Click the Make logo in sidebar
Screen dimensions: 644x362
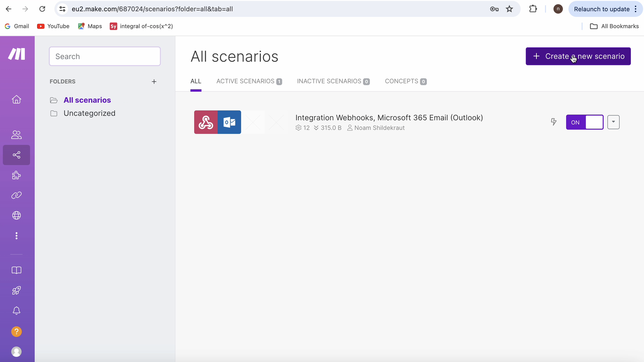[17, 54]
